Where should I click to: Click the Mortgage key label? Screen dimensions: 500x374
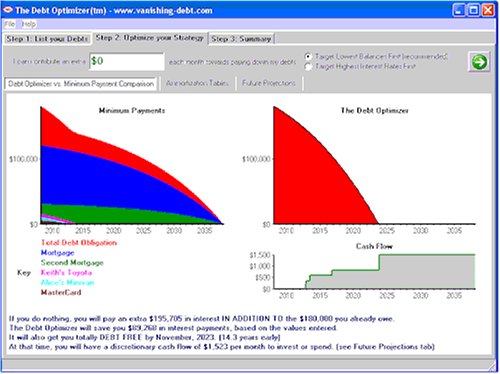[x=57, y=253]
